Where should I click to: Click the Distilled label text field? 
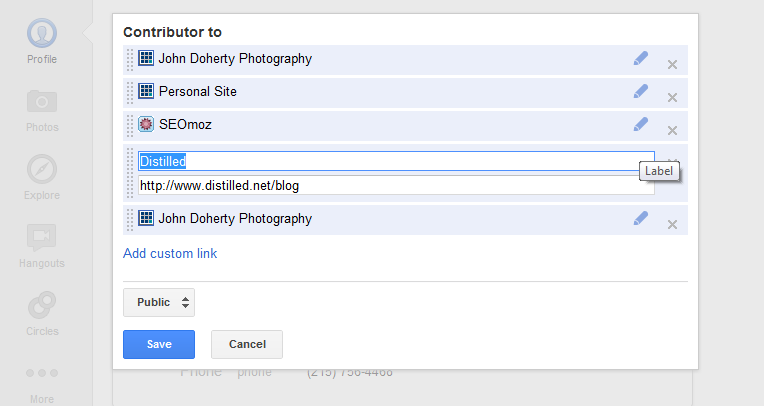[396, 161]
